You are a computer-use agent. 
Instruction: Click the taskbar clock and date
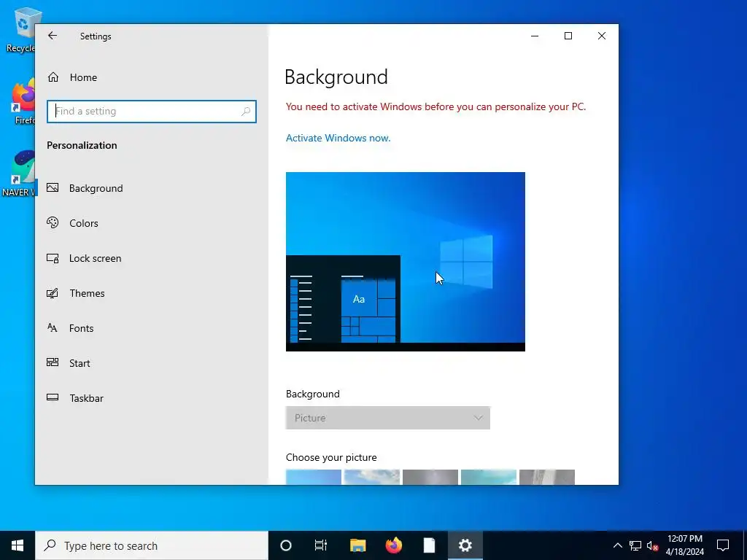(x=684, y=545)
